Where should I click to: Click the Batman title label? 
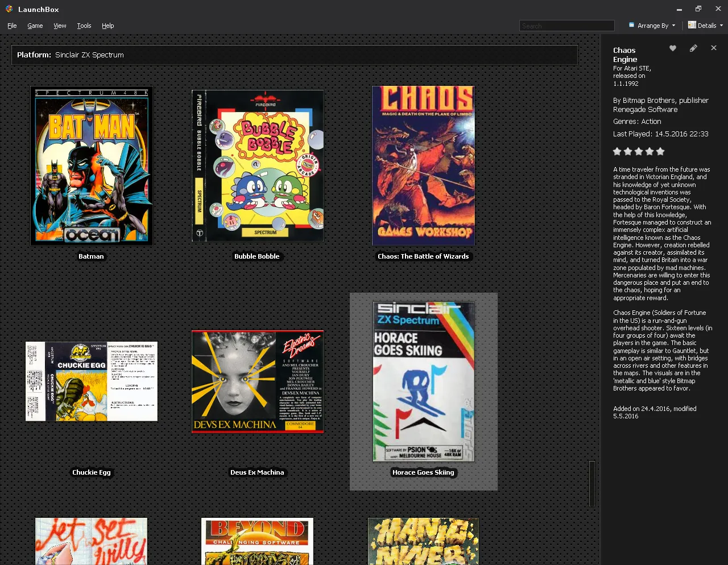91,256
